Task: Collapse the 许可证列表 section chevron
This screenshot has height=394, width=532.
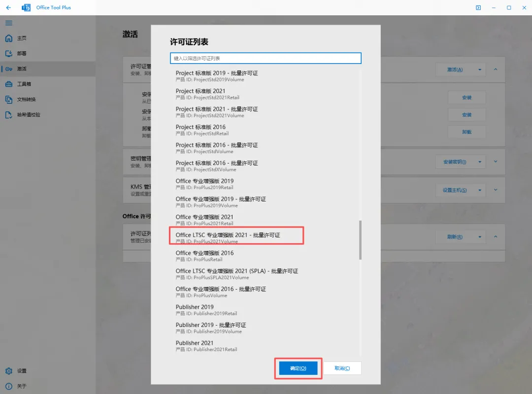Action: (x=496, y=236)
